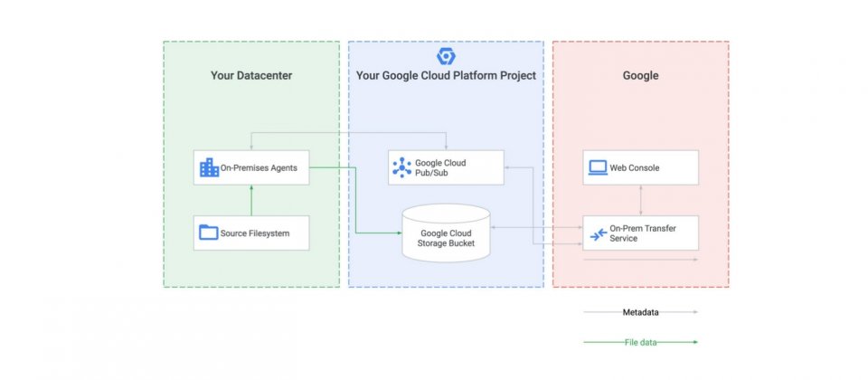Click the Google heading in red panel
868x380 pixels.
(640, 75)
